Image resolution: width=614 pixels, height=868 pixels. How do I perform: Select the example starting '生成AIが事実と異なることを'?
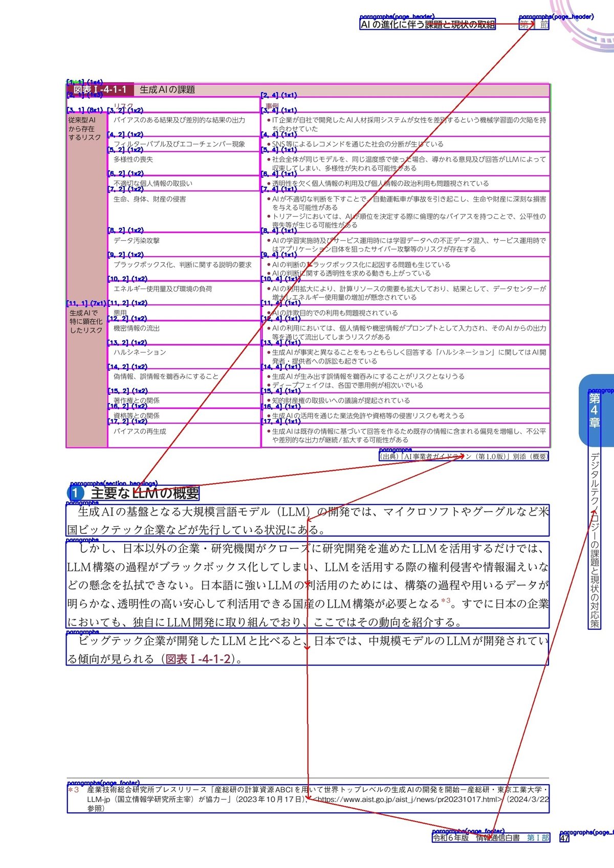coord(406,357)
